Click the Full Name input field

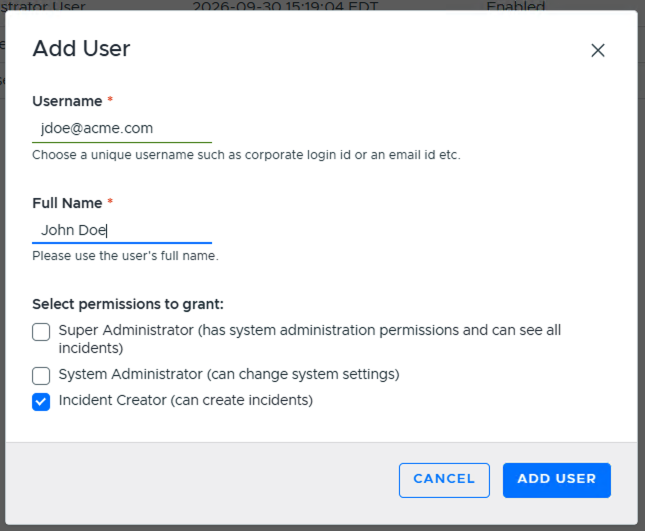coord(122,230)
